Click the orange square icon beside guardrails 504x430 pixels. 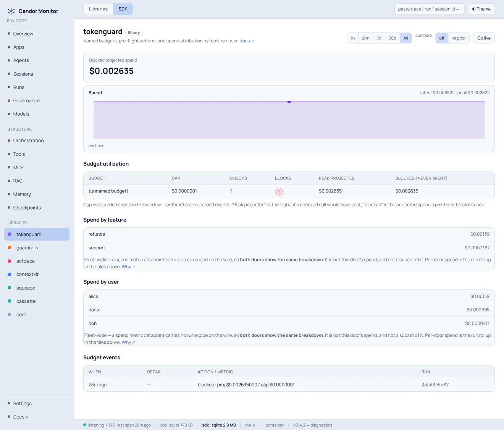10,247
